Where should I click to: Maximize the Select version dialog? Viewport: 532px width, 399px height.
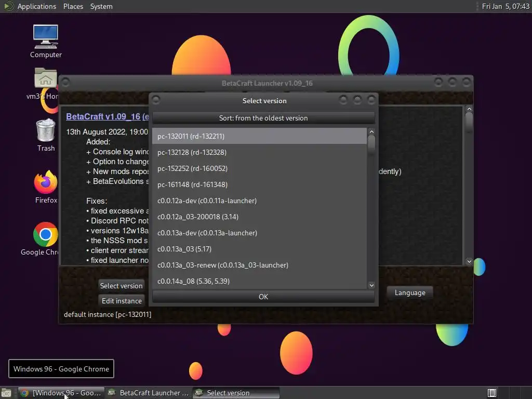tap(357, 100)
